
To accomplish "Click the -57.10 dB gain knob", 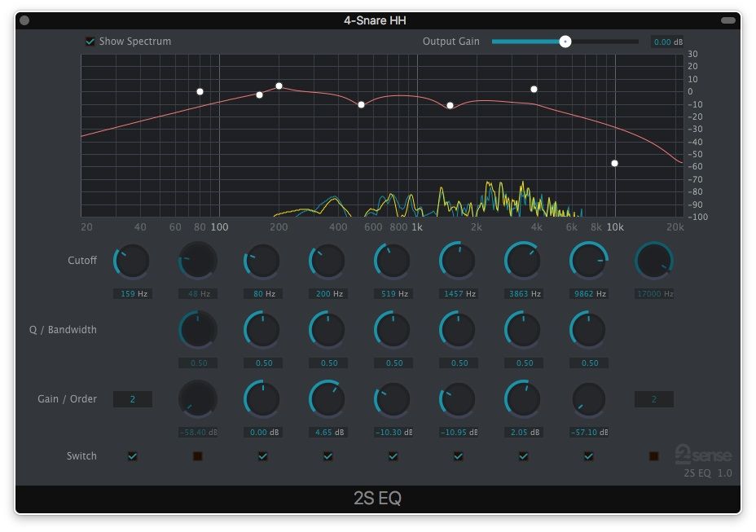I will 588,399.
